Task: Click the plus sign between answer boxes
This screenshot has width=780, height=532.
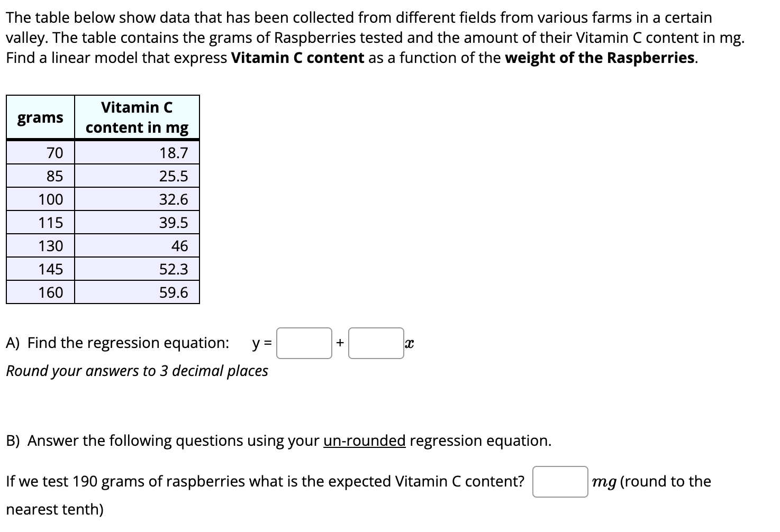Action: pyautogui.click(x=340, y=343)
